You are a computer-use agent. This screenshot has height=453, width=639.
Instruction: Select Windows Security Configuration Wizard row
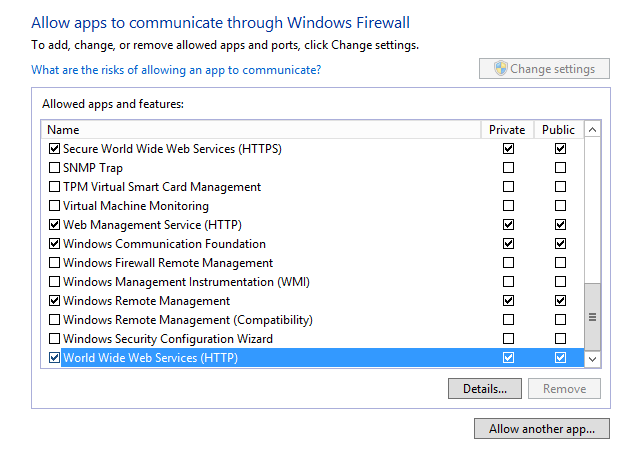pos(313,339)
